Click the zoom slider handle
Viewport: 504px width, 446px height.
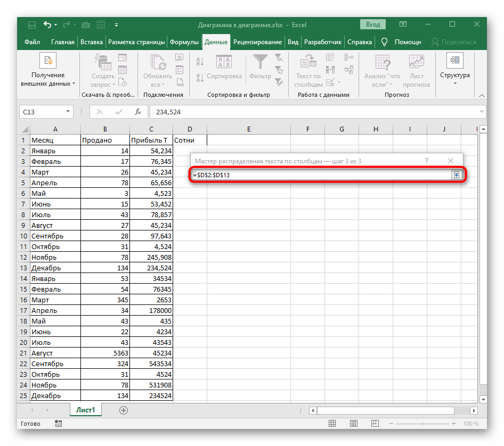(422, 424)
